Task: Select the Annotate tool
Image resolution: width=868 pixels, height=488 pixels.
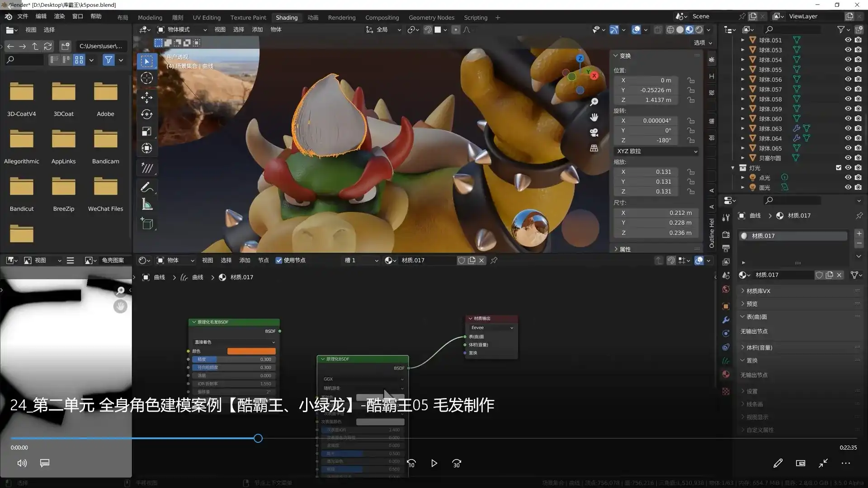Action: [146, 187]
